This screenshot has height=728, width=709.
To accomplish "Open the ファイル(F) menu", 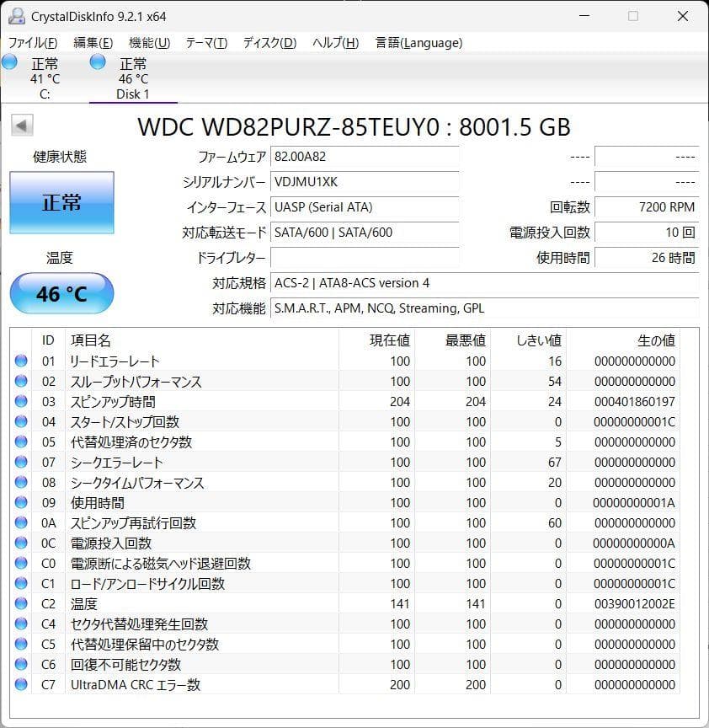I will tap(33, 43).
